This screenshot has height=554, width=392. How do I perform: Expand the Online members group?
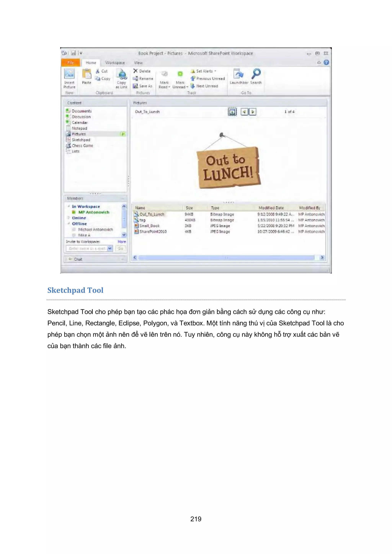coord(69,218)
